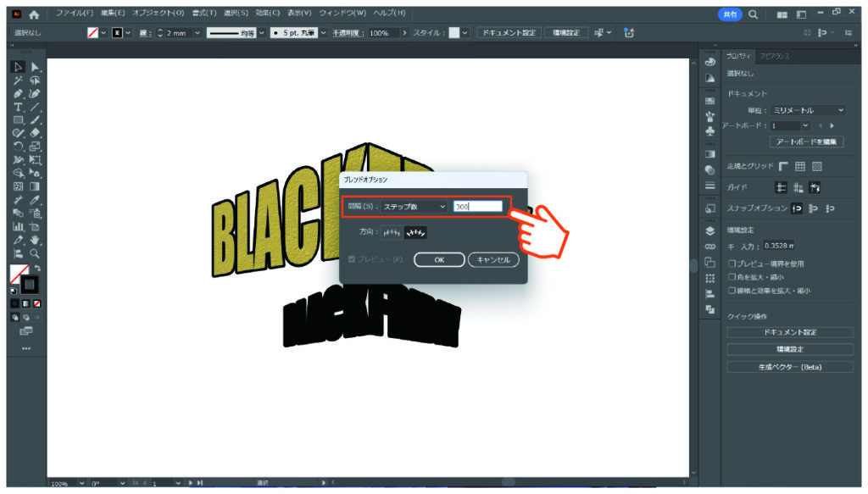Viewport: 868px width, 494px height.
Task: Select the Lasso tool
Action: [x=35, y=80]
